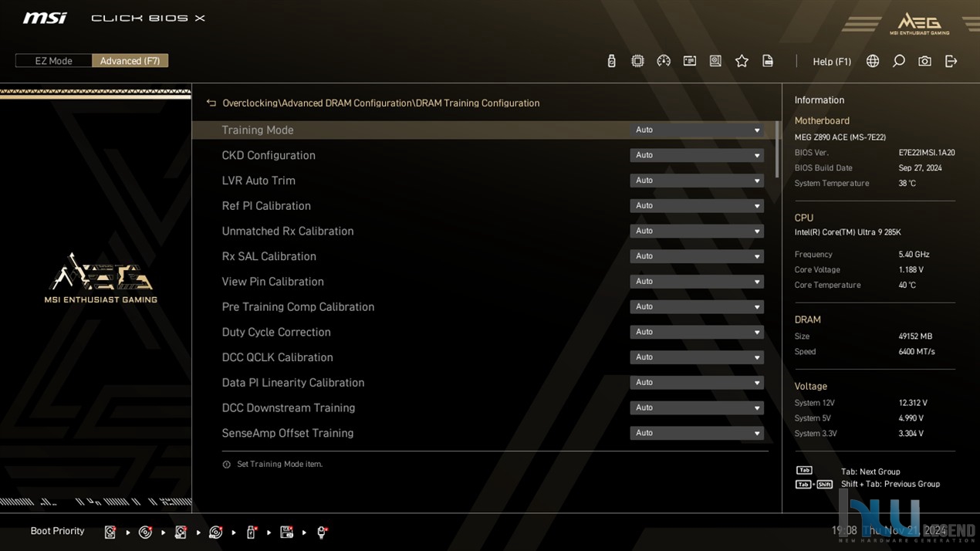
Task: Click the 'Tab: Next Group' hint
Action: pyautogui.click(x=870, y=472)
